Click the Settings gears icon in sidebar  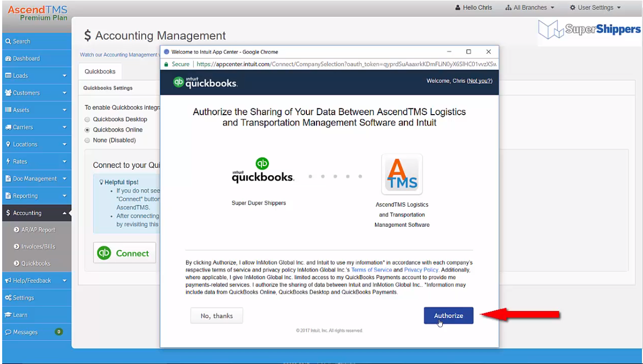point(8,298)
